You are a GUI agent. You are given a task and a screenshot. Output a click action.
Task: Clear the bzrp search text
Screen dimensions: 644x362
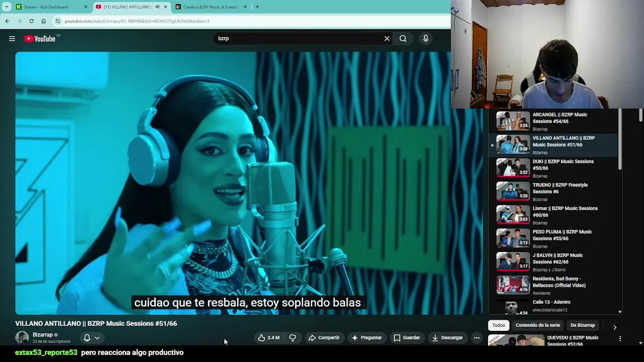pyautogui.click(x=387, y=39)
